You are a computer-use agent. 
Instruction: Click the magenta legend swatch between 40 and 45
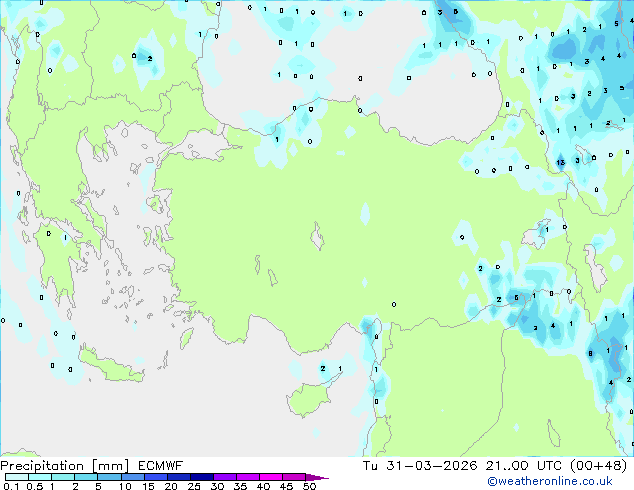tap(271, 477)
